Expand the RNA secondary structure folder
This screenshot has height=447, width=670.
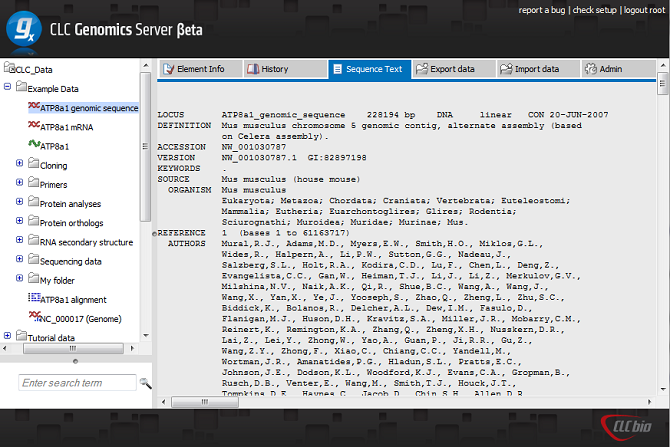click(20, 241)
